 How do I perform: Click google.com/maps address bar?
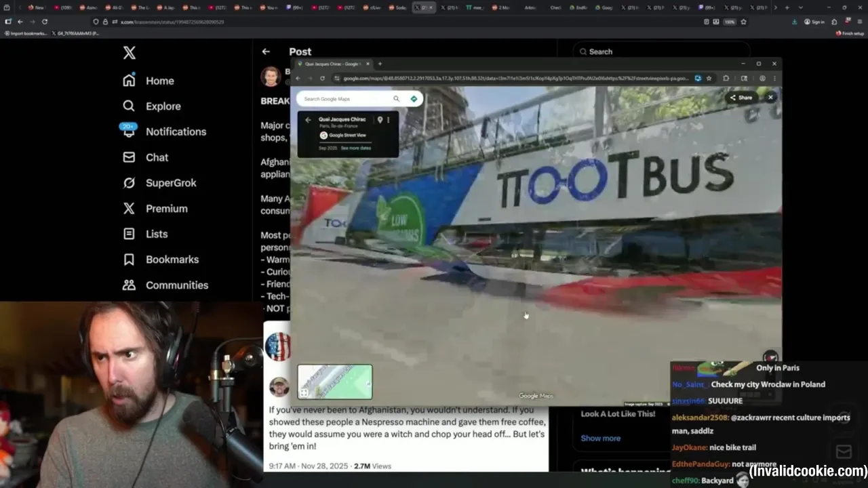pos(515,78)
